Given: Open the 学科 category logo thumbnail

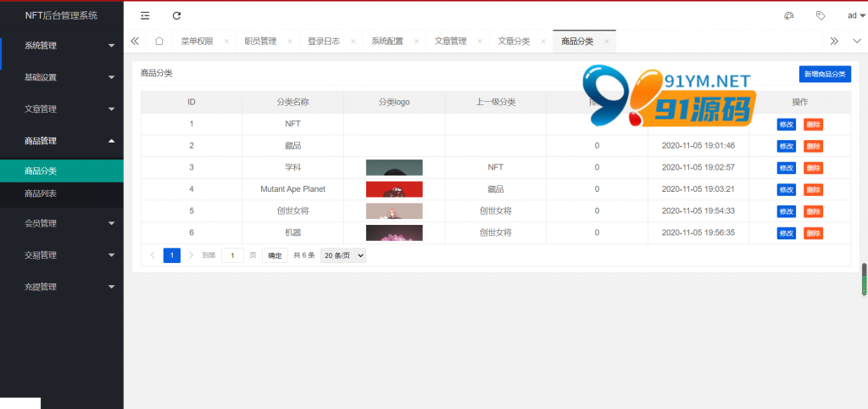Looking at the screenshot, I should pos(394,167).
